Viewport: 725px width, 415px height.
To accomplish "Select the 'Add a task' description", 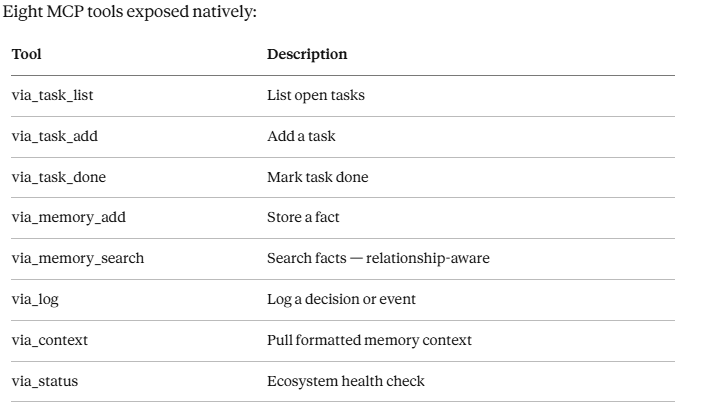I will pyautogui.click(x=301, y=136).
